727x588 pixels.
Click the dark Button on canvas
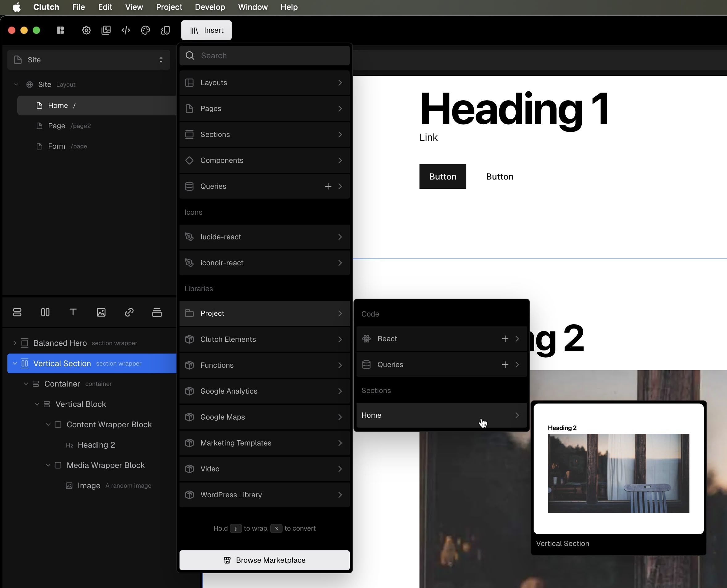[443, 177]
